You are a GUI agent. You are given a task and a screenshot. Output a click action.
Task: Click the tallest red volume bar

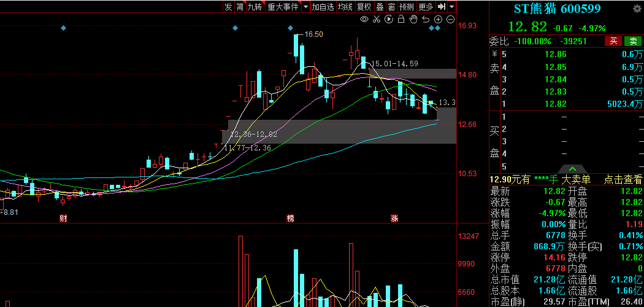click(240, 271)
